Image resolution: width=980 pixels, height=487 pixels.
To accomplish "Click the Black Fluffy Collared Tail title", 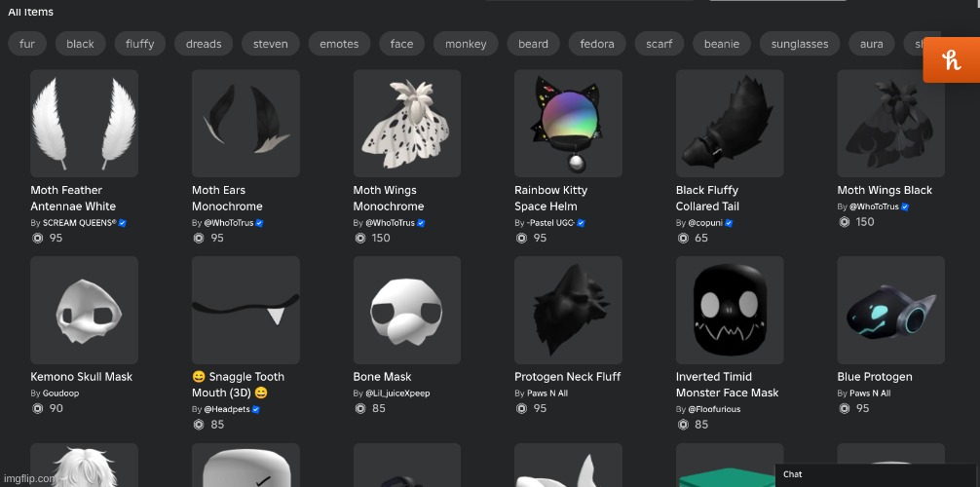I will click(x=707, y=198).
